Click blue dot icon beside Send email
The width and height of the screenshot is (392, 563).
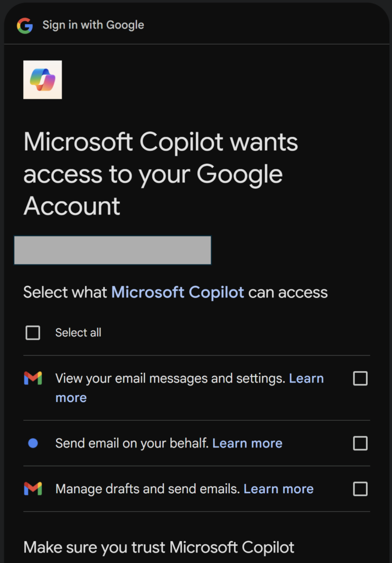coord(33,443)
